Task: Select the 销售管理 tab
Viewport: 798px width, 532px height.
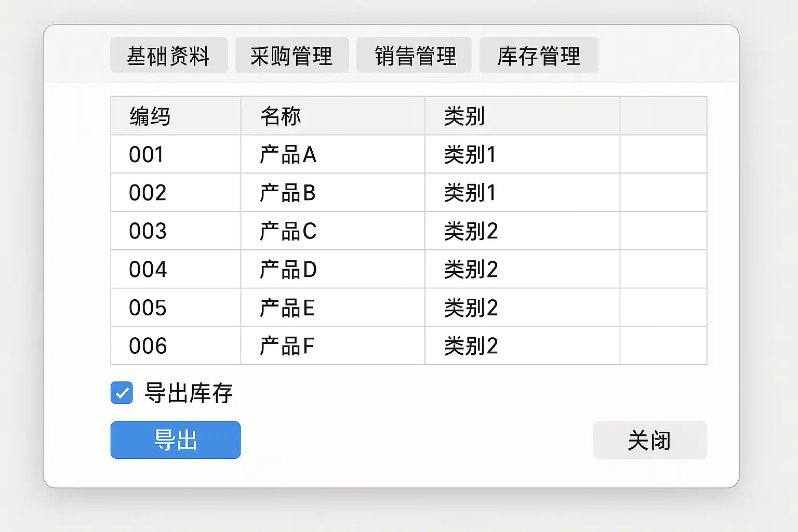Action: [x=414, y=56]
